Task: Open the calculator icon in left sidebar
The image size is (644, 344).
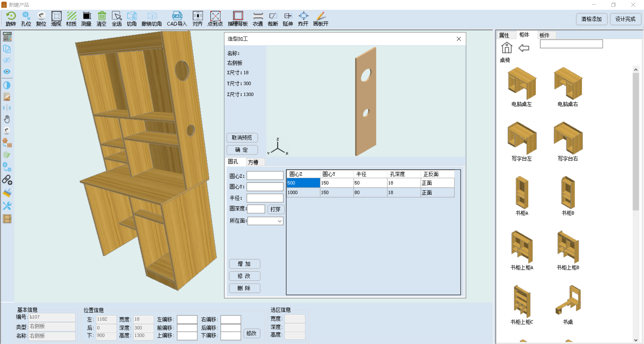Action: coord(7,37)
